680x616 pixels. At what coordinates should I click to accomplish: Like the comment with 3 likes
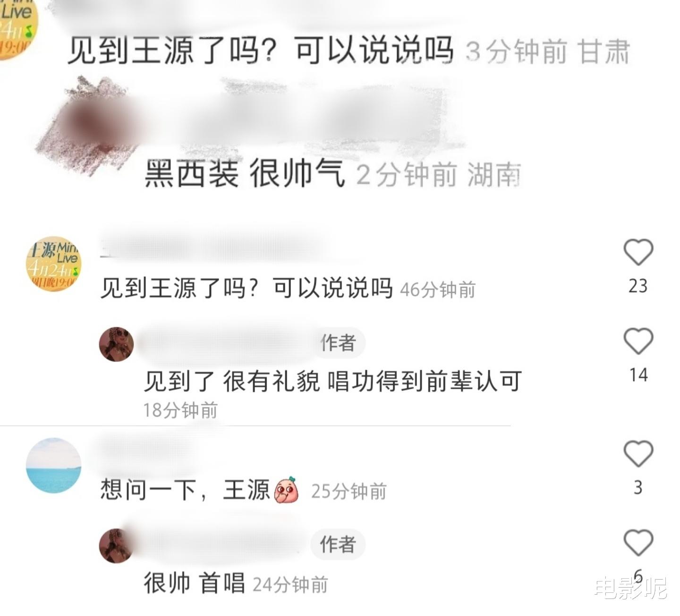click(638, 454)
